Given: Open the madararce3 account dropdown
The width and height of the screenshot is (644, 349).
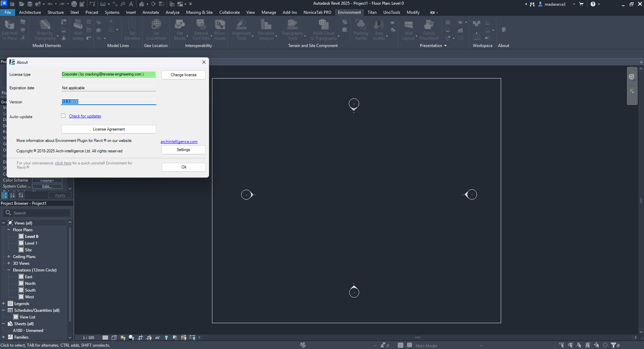Looking at the screenshot, I should [x=574, y=4].
